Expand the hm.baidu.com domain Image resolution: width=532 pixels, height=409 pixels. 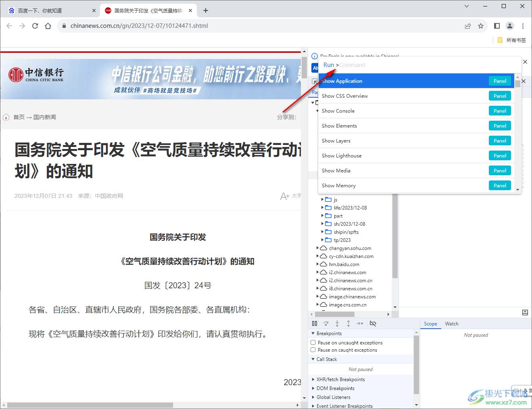318,264
